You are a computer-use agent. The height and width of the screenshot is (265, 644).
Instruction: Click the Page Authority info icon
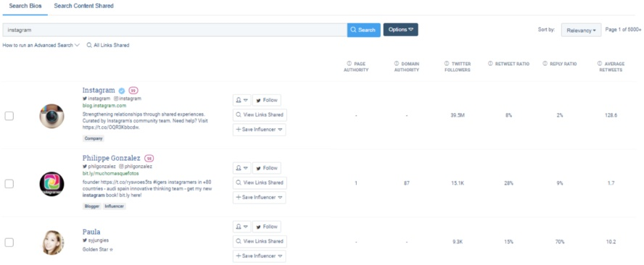pos(349,64)
